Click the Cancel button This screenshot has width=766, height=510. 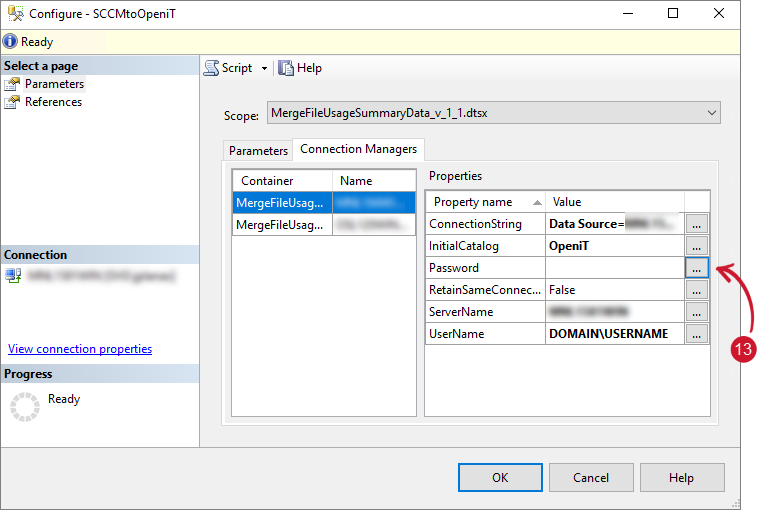[591, 477]
